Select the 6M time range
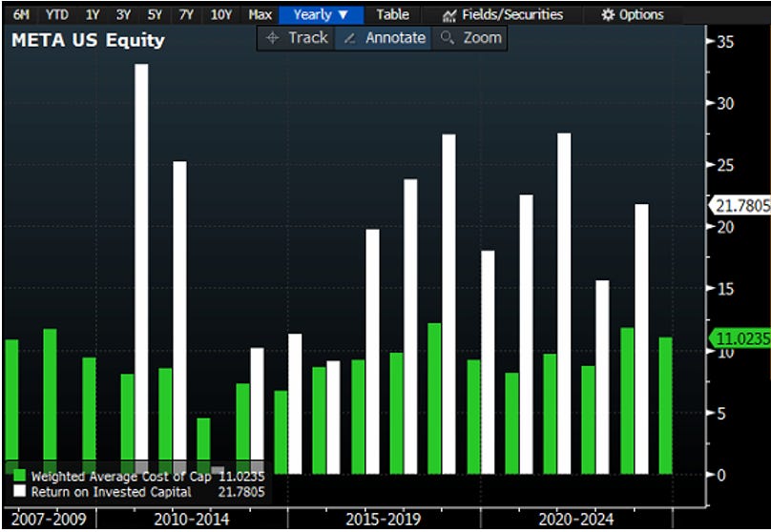The width and height of the screenshot is (771, 532). (21, 14)
